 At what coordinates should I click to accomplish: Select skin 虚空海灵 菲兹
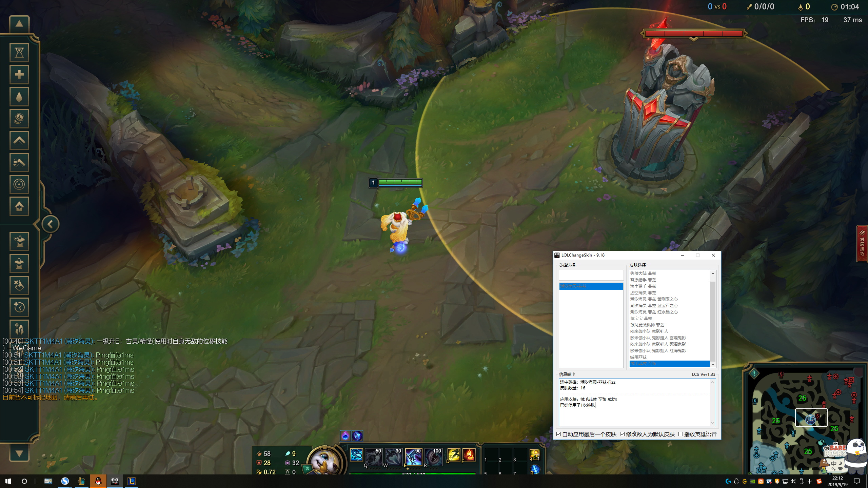tap(669, 292)
